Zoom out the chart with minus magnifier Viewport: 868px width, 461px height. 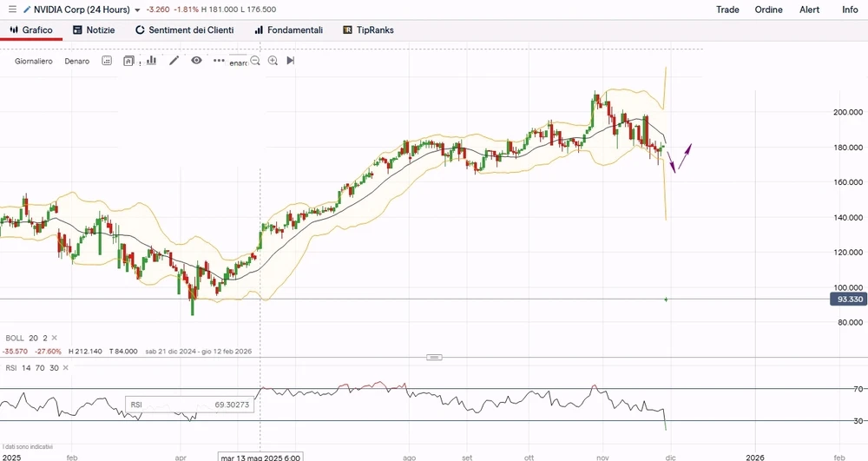pyautogui.click(x=255, y=61)
